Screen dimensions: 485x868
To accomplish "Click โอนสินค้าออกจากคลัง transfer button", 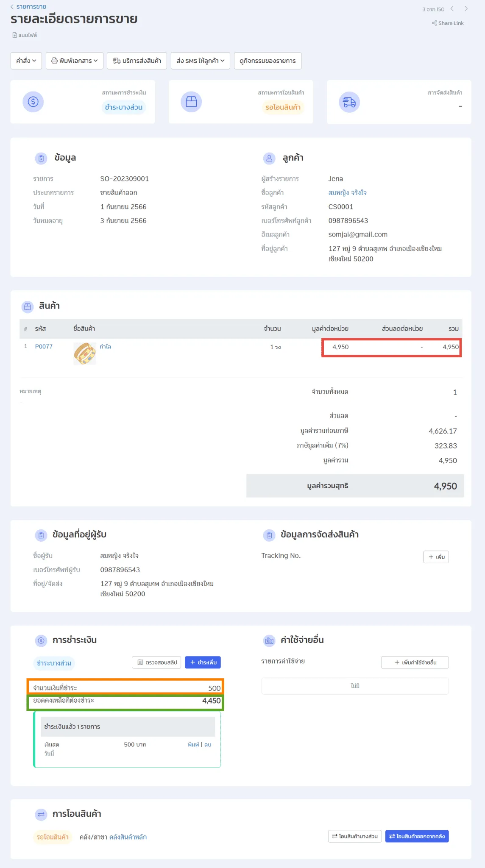I will (x=417, y=836).
